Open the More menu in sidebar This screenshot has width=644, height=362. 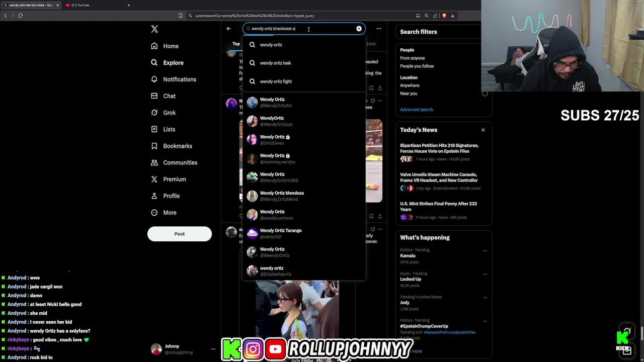(x=164, y=212)
